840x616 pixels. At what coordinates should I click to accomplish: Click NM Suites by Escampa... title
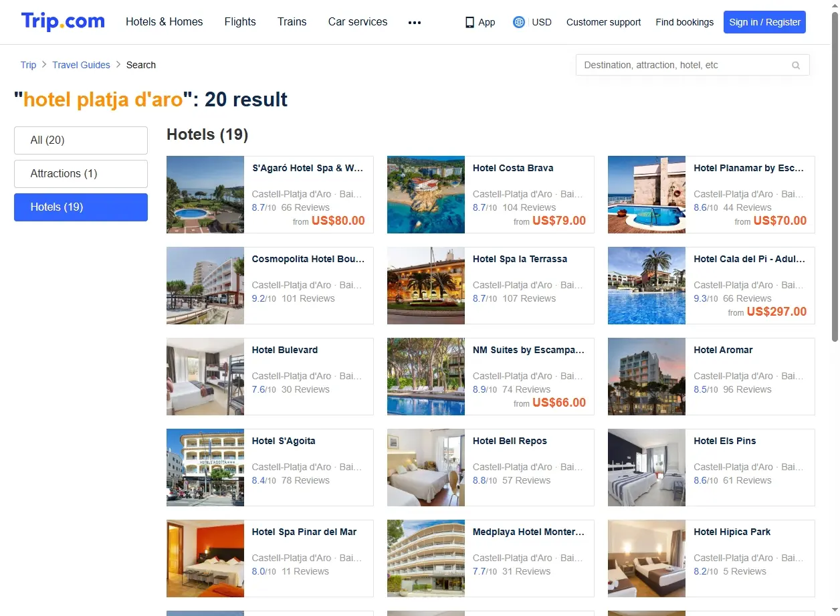(528, 350)
